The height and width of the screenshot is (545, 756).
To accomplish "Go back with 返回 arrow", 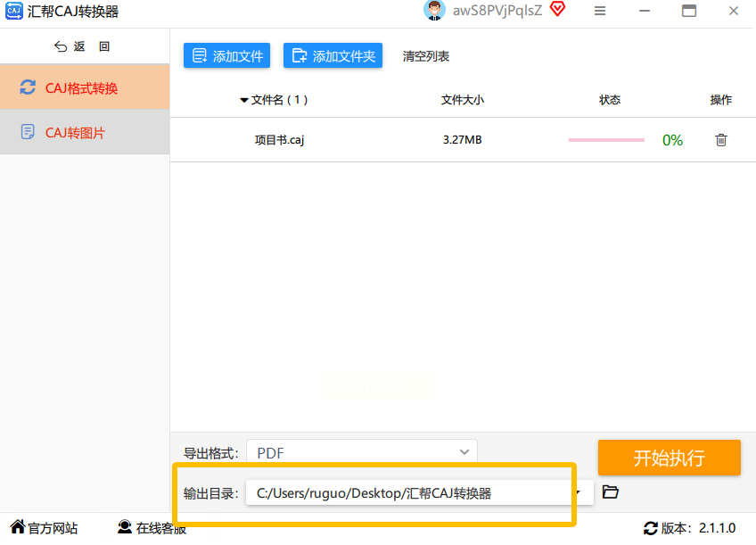I will coord(82,46).
